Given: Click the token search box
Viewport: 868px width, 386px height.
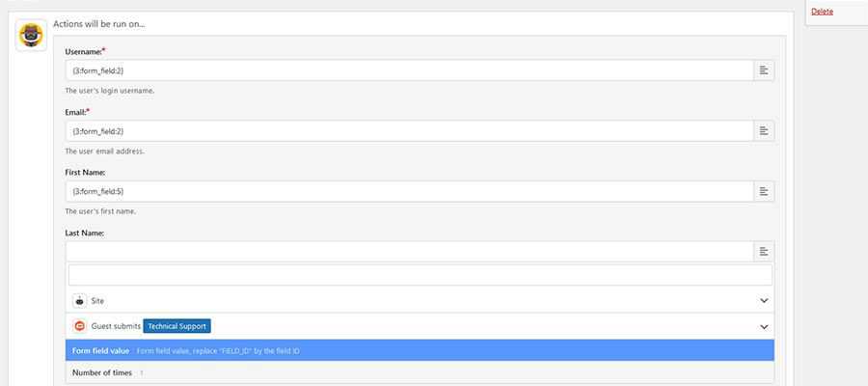Looking at the screenshot, I should pyautogui.click(x=420, y=275).
